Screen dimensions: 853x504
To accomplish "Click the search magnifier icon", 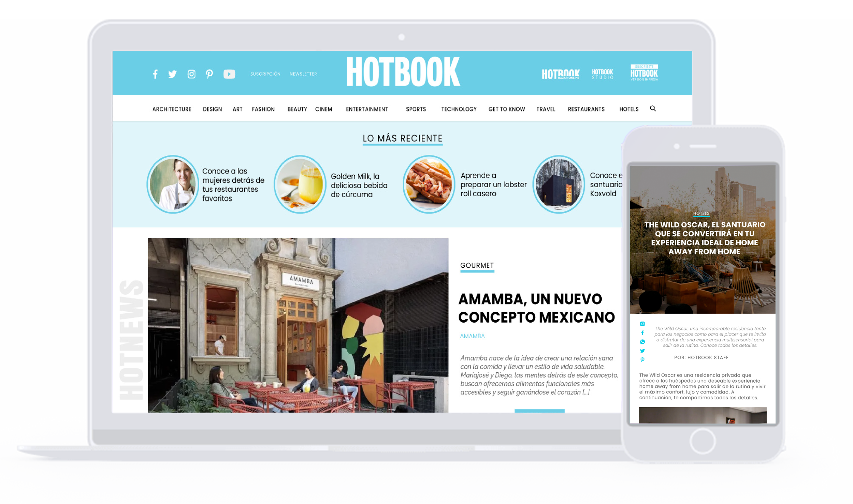I will [653, 108].
